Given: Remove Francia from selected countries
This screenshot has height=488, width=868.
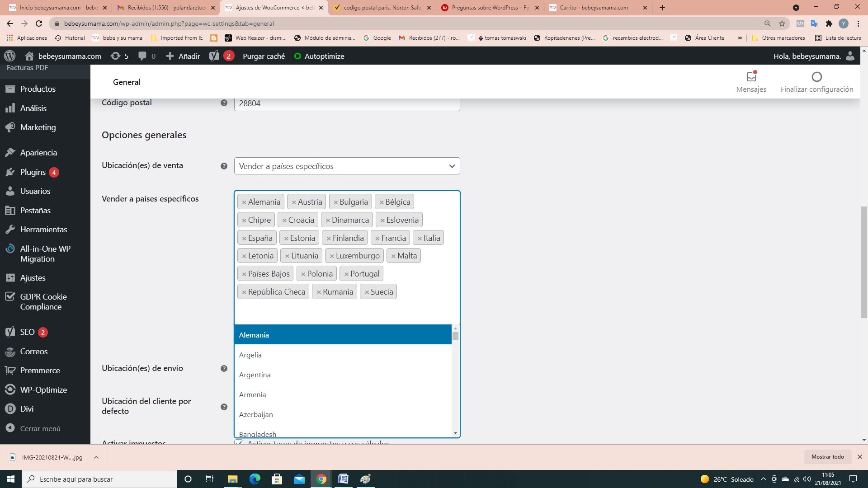Looking at the screenshot, I should point(377,239).
